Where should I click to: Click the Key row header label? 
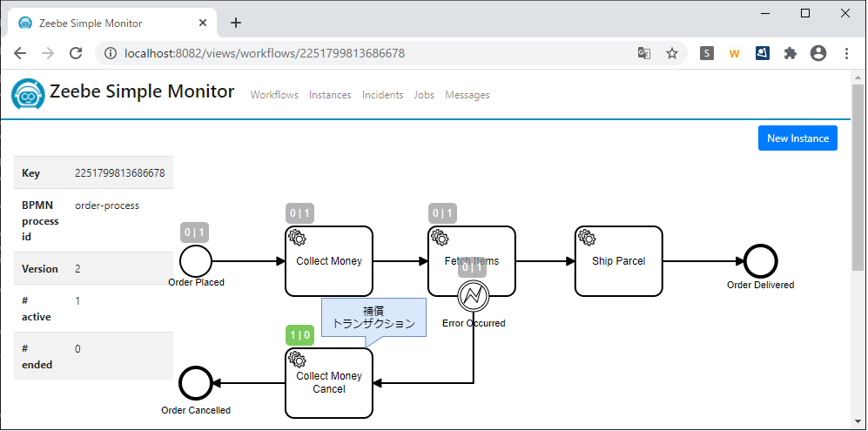pyautogui.click(x=30, y=173)
